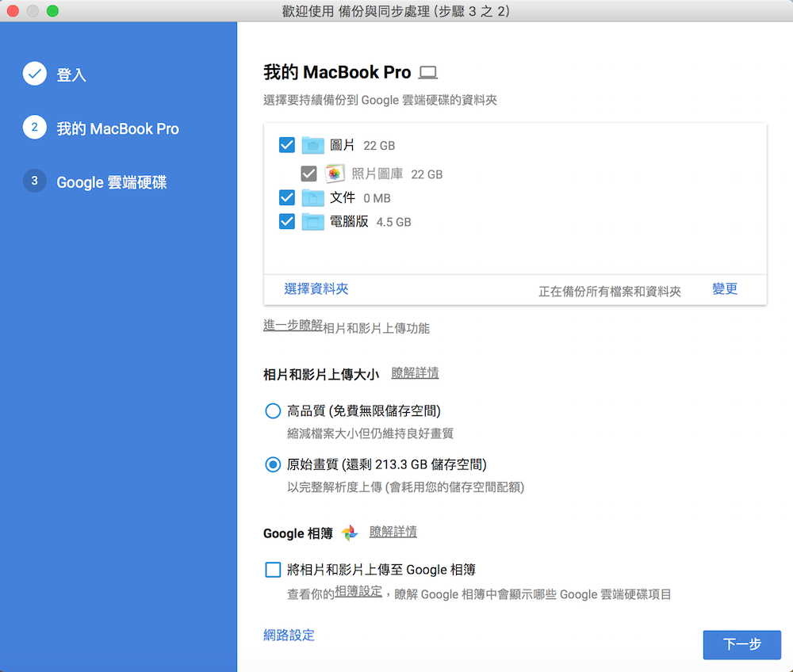Go to Google 雲端硬碟 step in sidebar
793x672 pixels.
coord(111,182)
